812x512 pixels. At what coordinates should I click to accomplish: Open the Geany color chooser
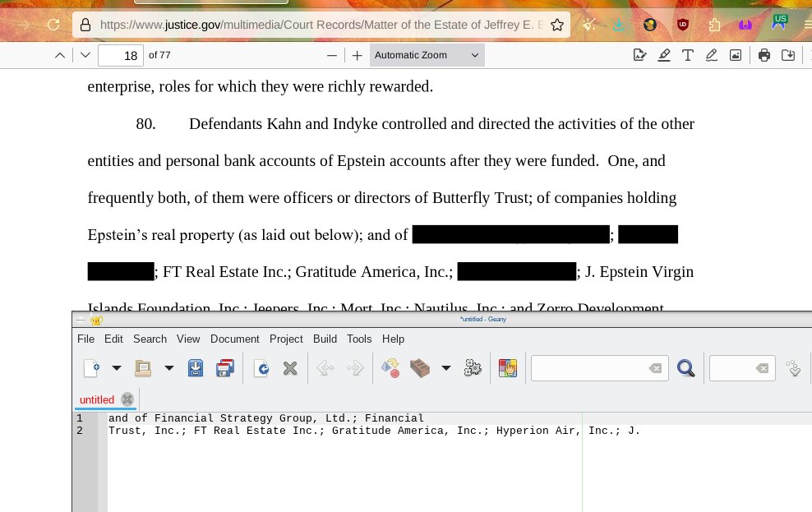coord(508,368)
